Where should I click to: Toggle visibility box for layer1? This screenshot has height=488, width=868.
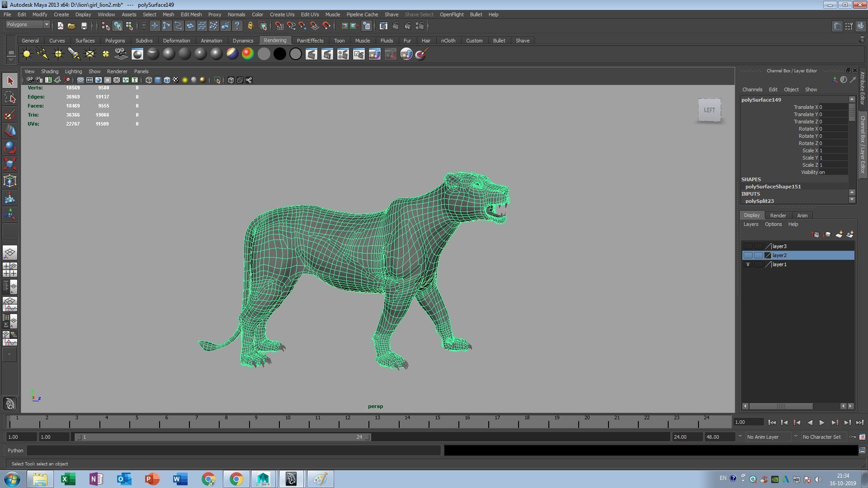[748, 264]
